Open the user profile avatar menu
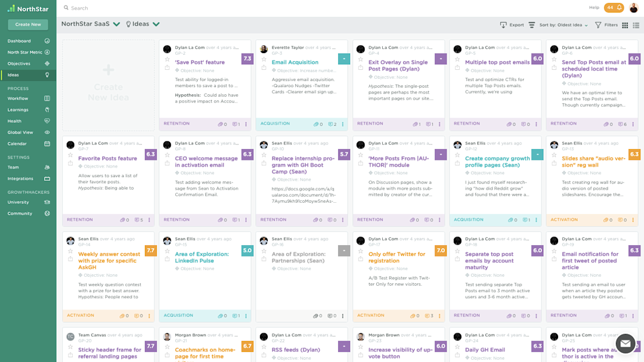This screenshot has width=644, height=362. point(634,7)
